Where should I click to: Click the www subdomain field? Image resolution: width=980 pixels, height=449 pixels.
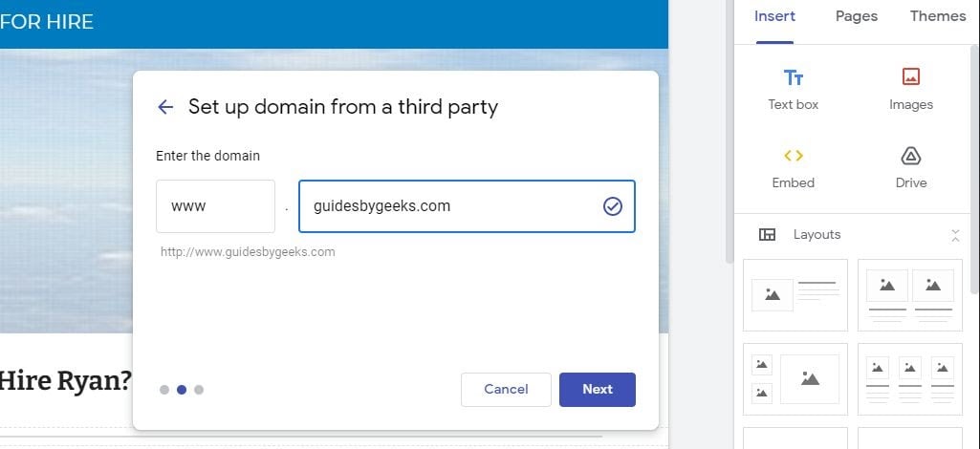click(215, 206)
